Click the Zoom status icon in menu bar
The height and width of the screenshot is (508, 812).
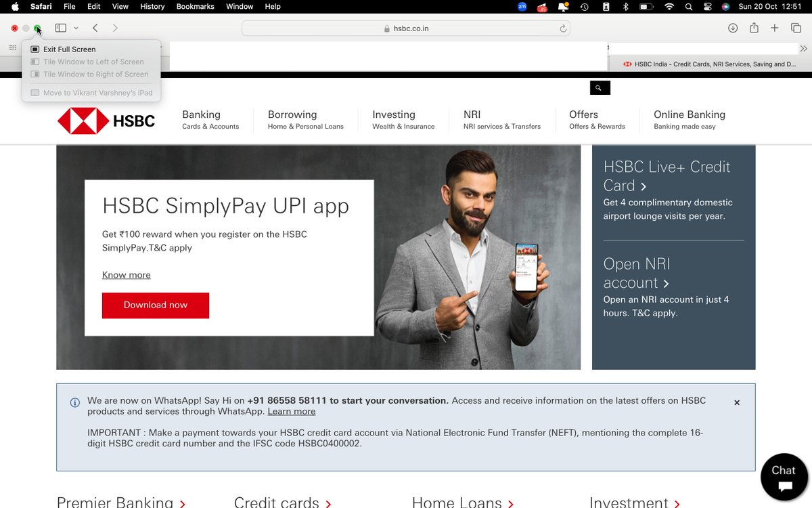pos(522,7)
